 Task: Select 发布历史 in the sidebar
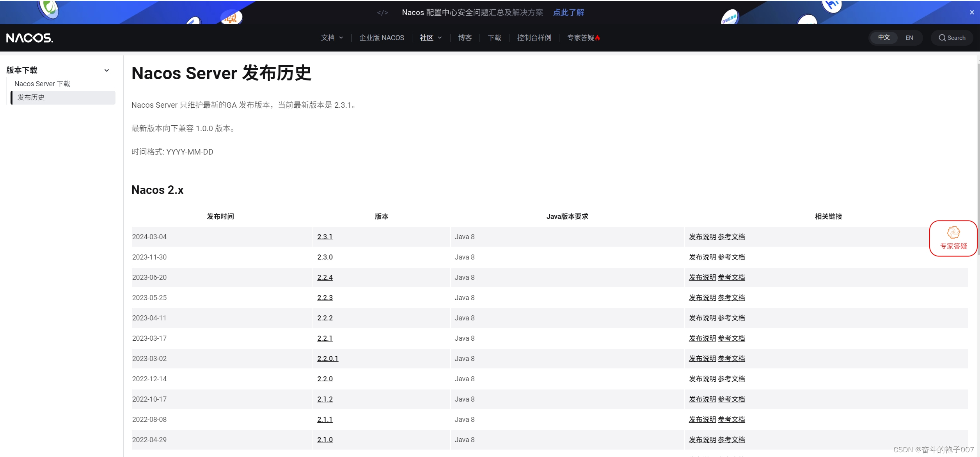63,98
